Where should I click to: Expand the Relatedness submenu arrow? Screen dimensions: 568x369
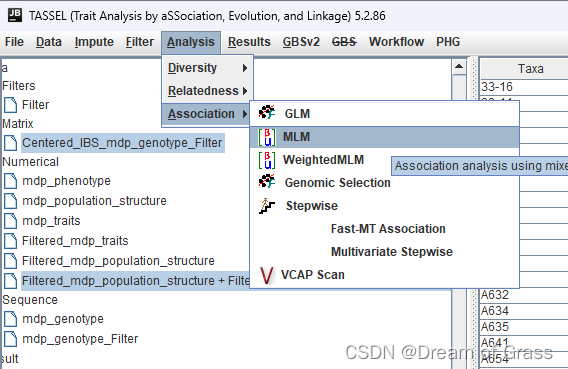pyautogui.click(x=245, y=91)
